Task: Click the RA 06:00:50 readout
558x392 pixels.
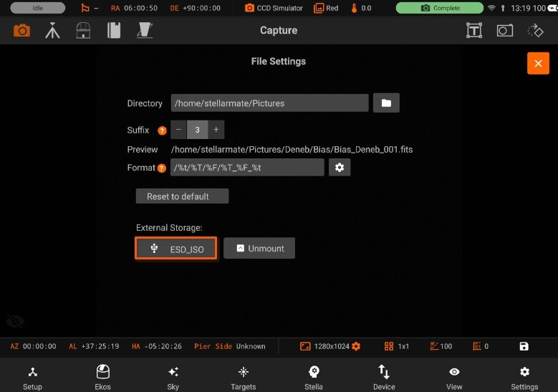Action: pyautogui.click(x=134, y=8)
